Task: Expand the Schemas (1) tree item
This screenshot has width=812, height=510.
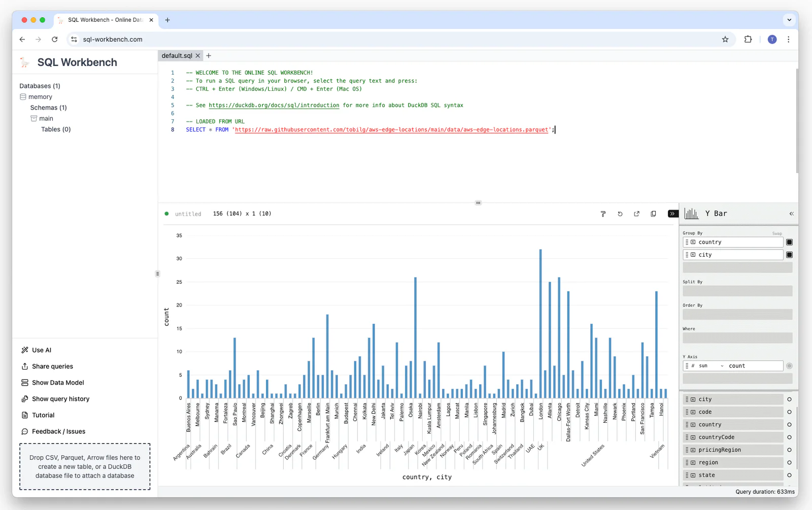Action: pos(48,108)
